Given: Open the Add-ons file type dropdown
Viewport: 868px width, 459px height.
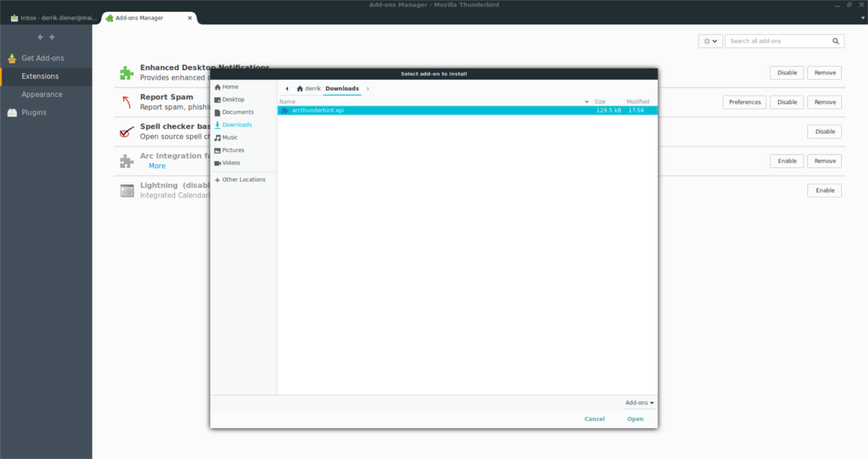Looking at the screenshot, I should [639, 403].
